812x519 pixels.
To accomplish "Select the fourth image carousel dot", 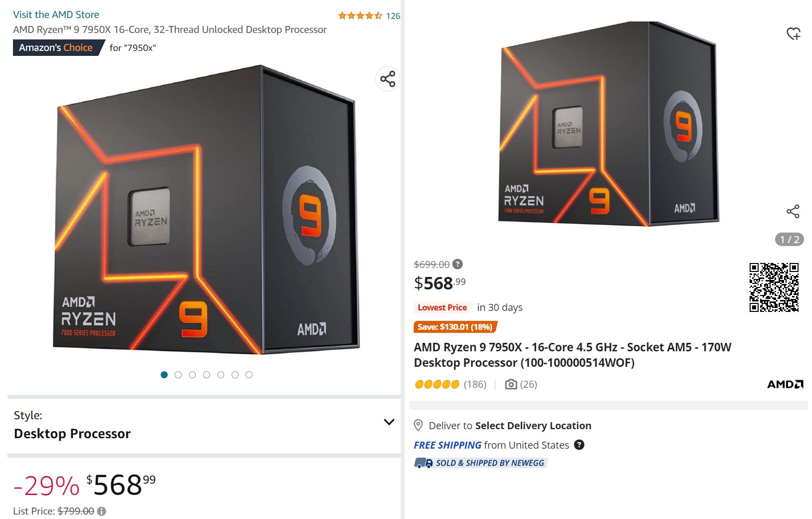I will (207, 375).
